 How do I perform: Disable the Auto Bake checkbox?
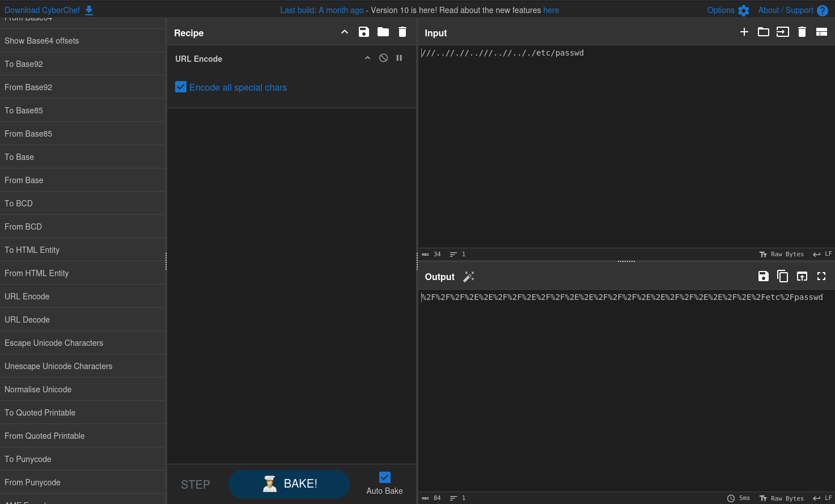click(385, 477)
